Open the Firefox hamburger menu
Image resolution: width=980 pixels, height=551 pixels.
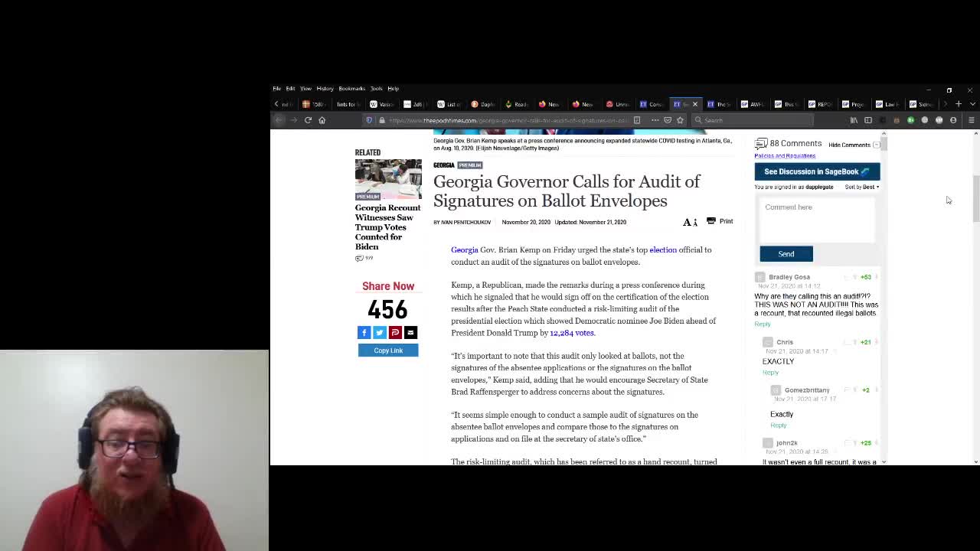971,120
